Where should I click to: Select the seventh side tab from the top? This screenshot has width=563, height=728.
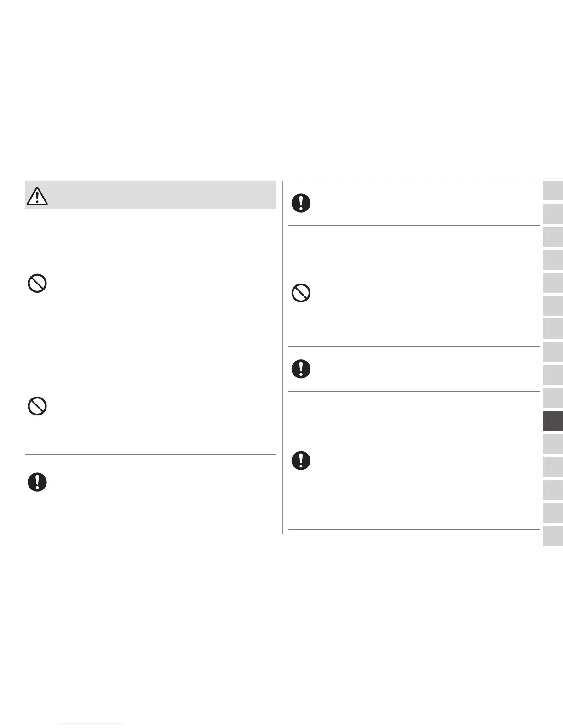tap(553, 329)
